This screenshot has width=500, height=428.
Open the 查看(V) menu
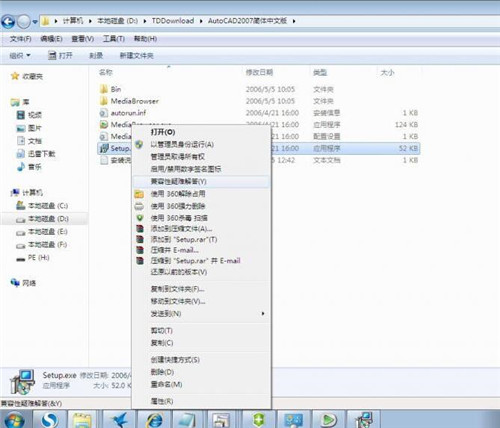pyautogui.click(x=82, y=39)
